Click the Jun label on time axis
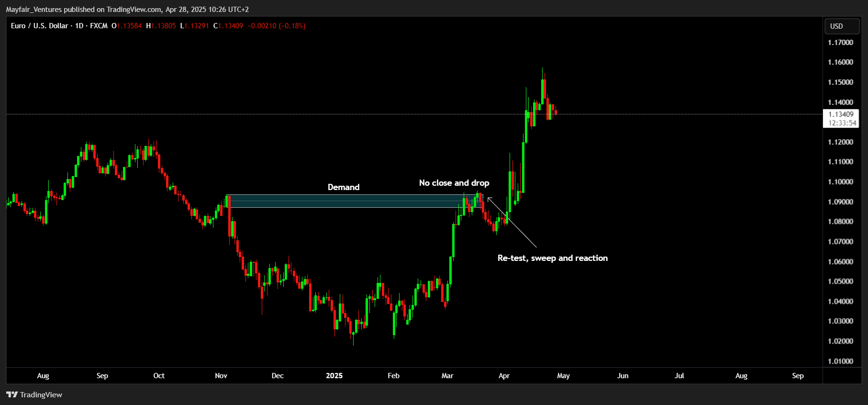This screenshot has height=405, width=868. (623, 376)
